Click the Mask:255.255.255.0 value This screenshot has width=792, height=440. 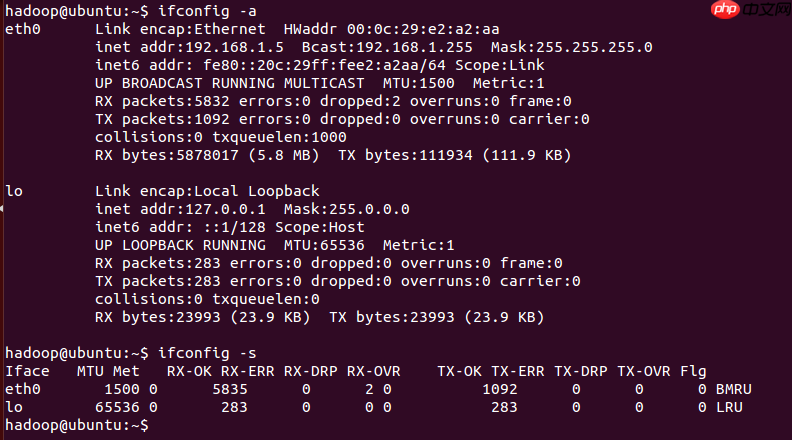pyautogui.click(x=571, y=47)
